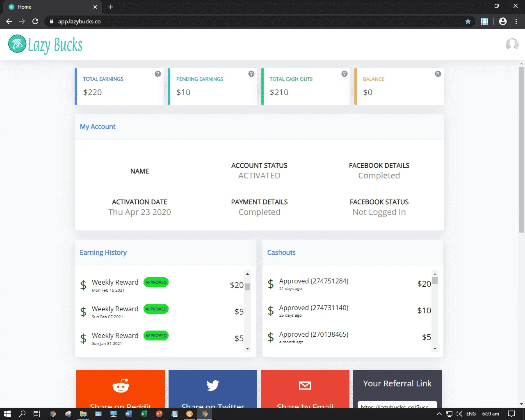This screenshot has height=420, width=525.
Task: Launch PowerPoint from the taskbar
Action: [x=159, y=414]
